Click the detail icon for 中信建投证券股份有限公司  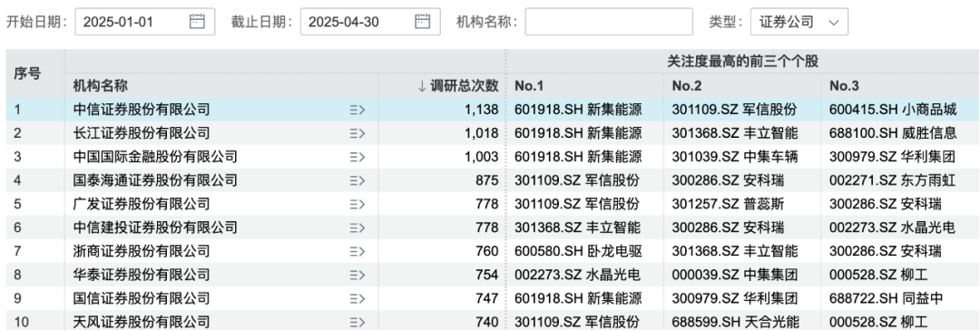(357, 228)
